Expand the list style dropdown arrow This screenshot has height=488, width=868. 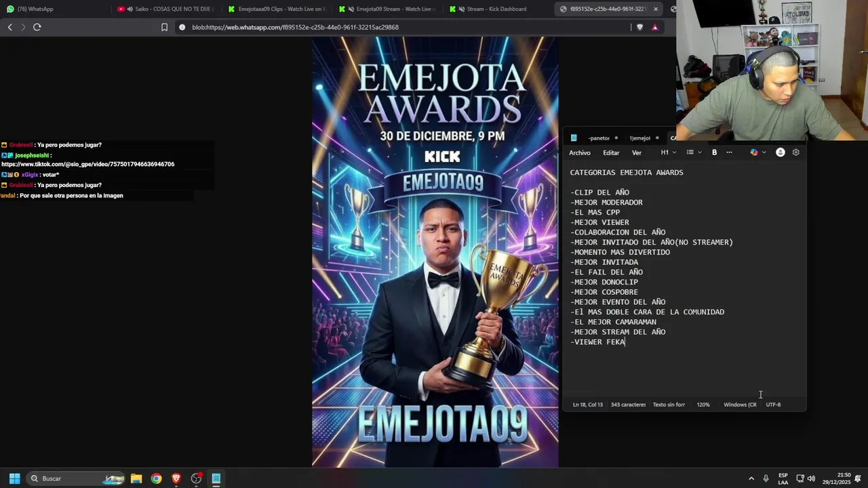[x=699, y=152]
